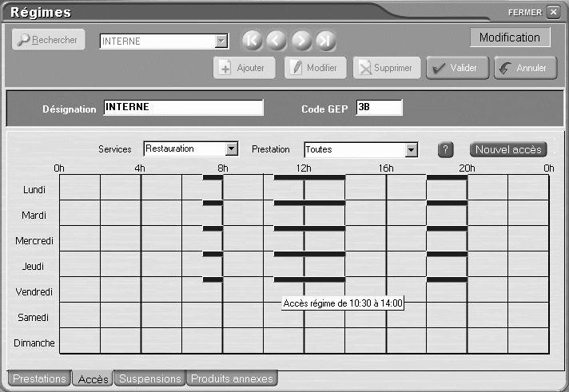Viewport: 569px width, 392px height.
Task: Select Vendredi evening access bar
Action: [x=447, y=280]
